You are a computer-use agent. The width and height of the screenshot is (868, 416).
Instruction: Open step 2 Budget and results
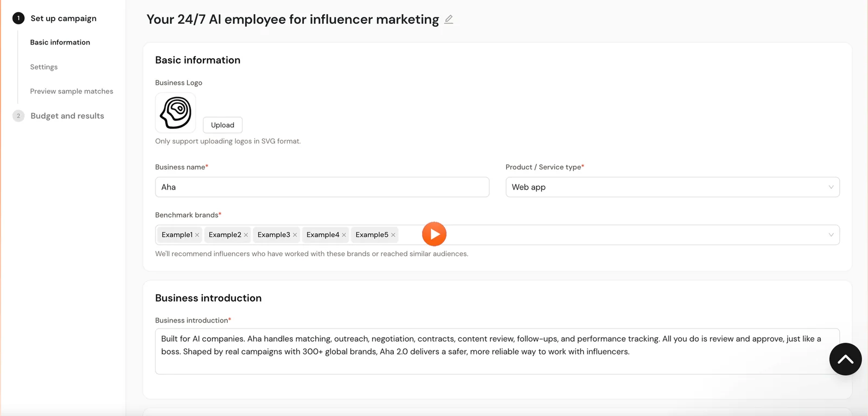67,116
